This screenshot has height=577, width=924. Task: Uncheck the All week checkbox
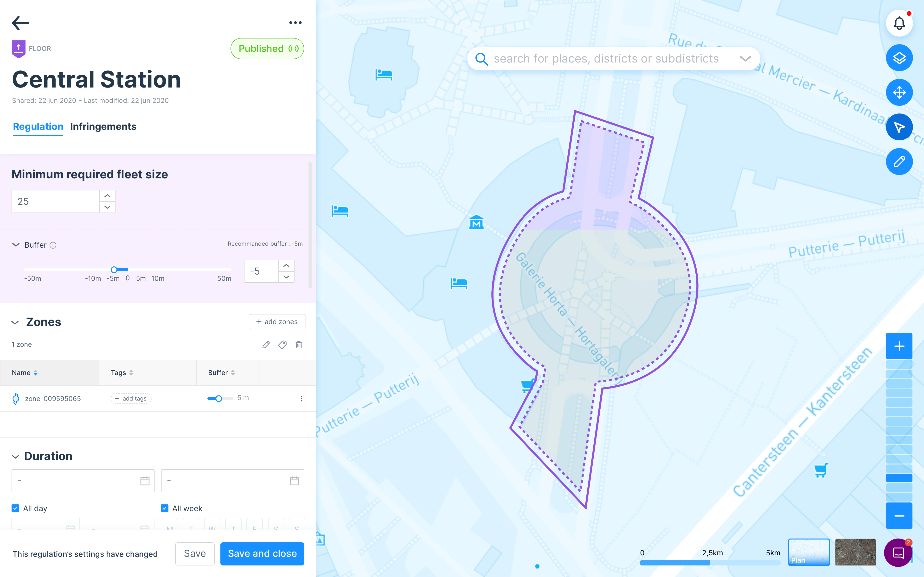point(165,508)
